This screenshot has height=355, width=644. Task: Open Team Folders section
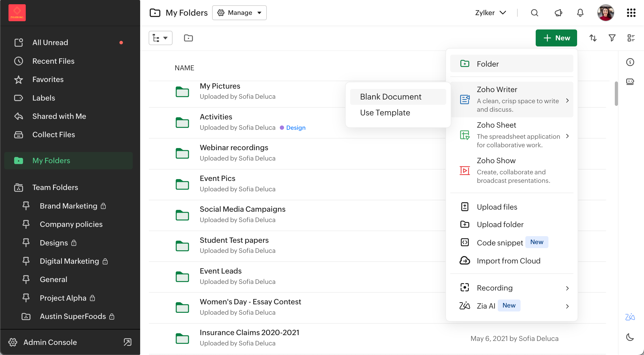pos(68,187)
